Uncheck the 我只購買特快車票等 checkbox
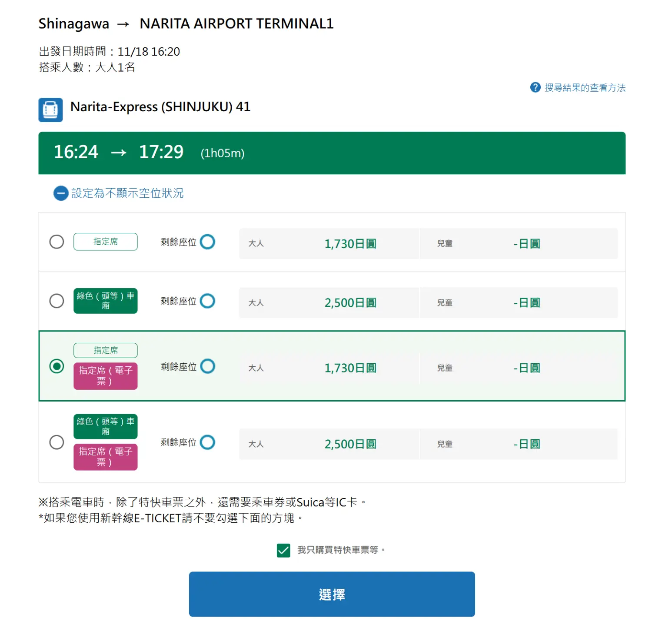Viewport: 652px width, 644px height. click(x=283, y=550)
